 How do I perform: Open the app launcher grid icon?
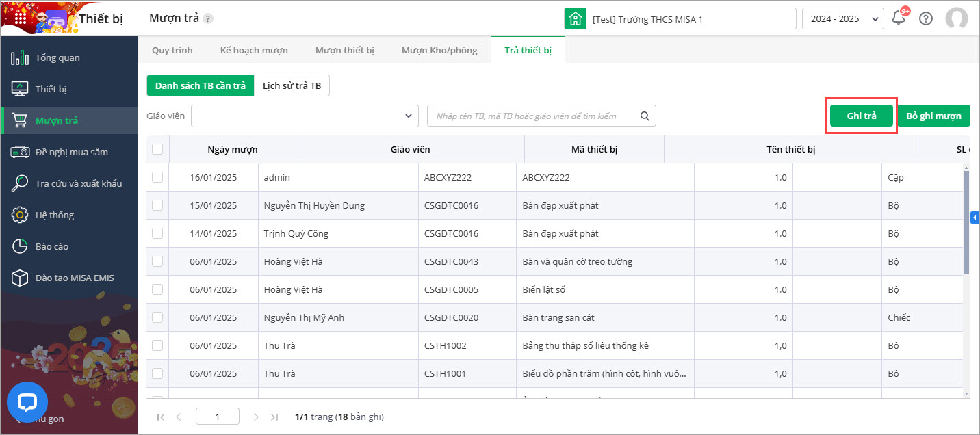pos(21,18)
